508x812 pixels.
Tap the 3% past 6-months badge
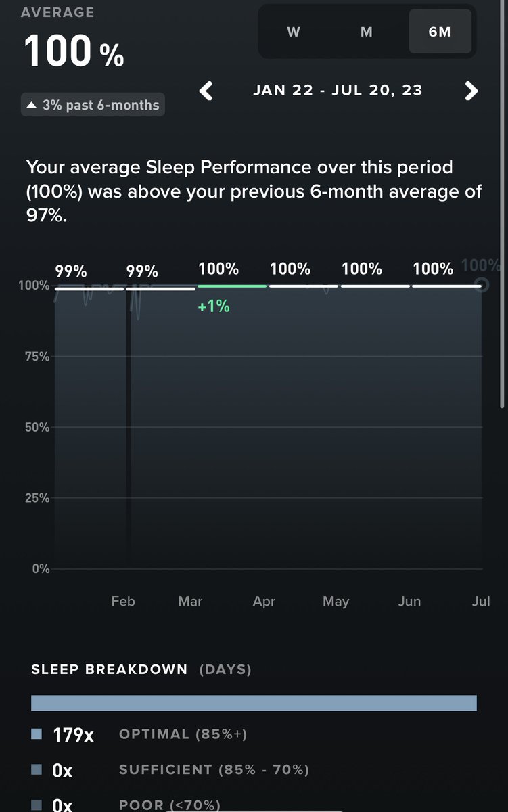click(x=93, y=105)
